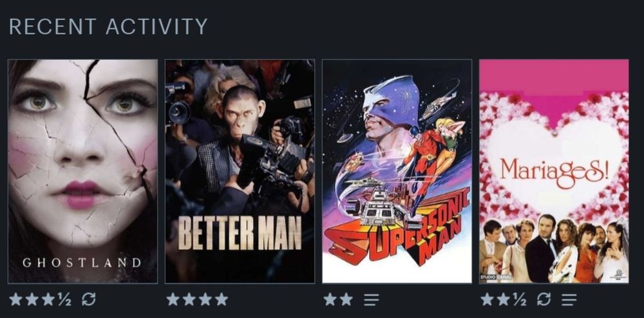Click the half-star symbol under Ghostland
Screen dimensions: 644x318
pyautogui.click(x=64, y=300)
